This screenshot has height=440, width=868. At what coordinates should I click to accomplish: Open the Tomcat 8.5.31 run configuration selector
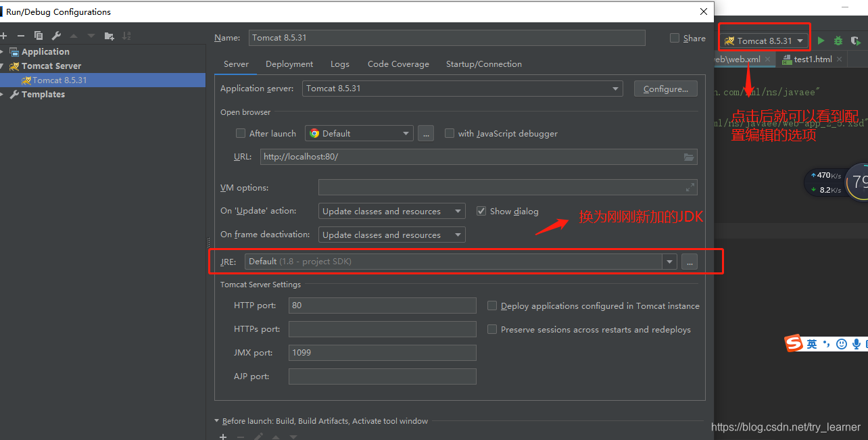(765, 41)
